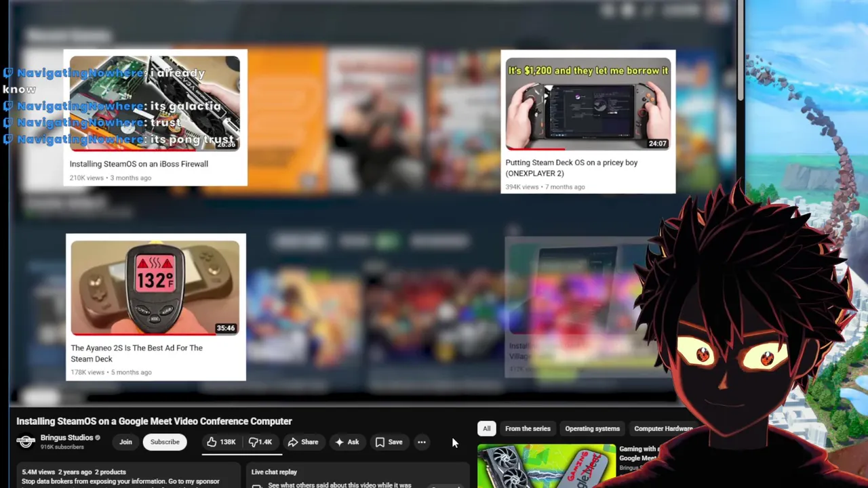The image size is (868, 488).
Task: Open the iBoss Firewall video thumbnail
Action: pyautogui.click(x=155, y=103)
